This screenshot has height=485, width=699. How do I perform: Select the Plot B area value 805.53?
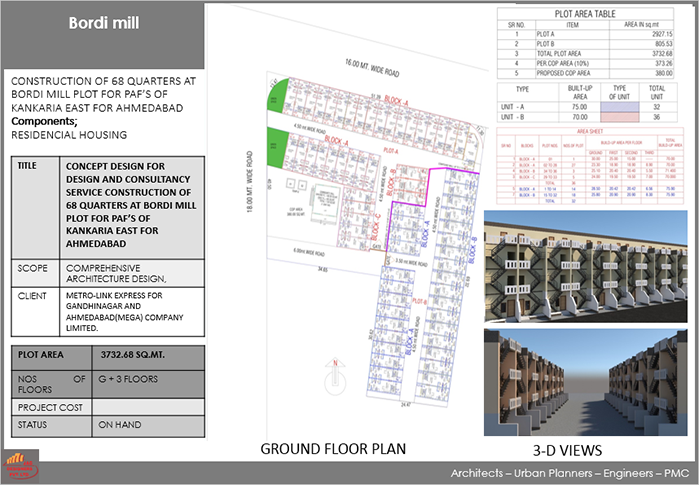[x=664, y=44]
